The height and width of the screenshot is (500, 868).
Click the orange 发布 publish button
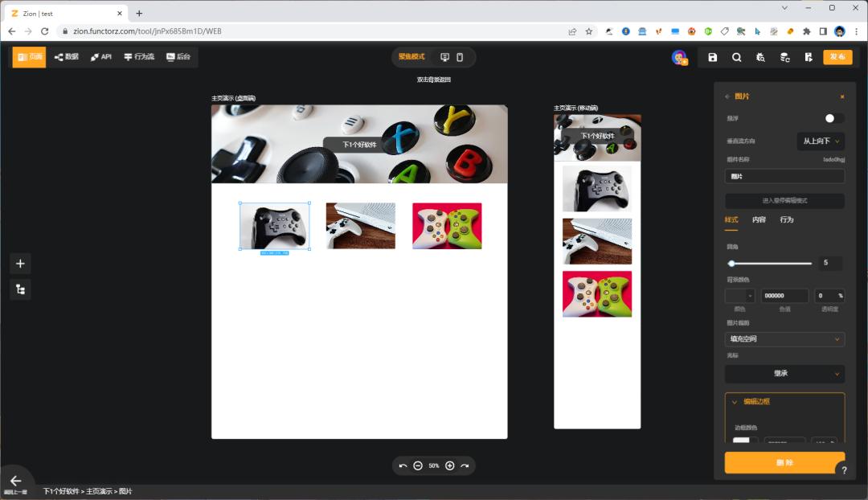[837, 57]
